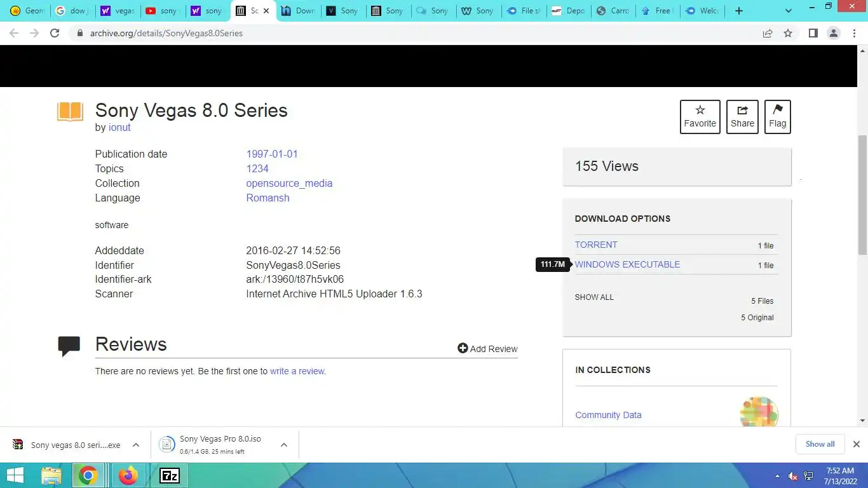Open the Chrome three-dot menu
Screen dimensions: 868x488
[854, 33]
